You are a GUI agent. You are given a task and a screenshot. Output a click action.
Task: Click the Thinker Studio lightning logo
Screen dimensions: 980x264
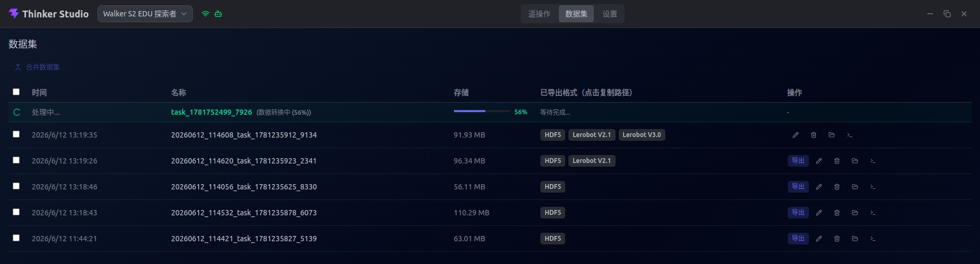[x=14, y=14]
